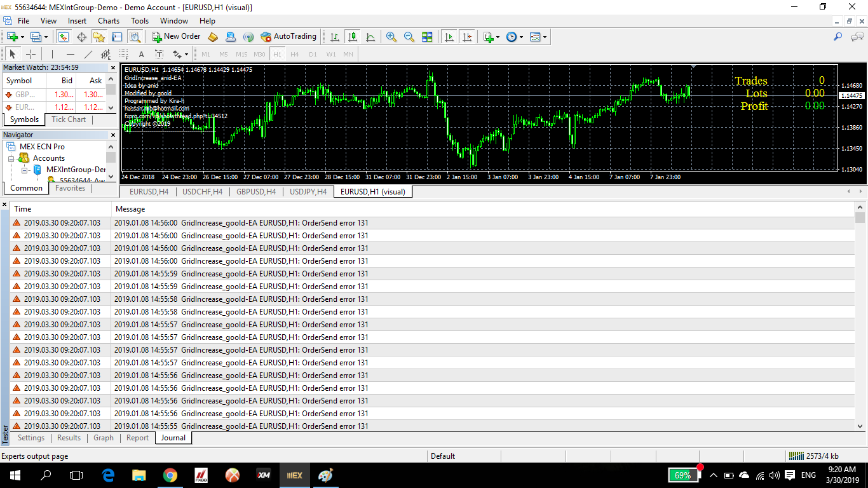
Task: Switch to the Results tester tab
Action: tap(69, 438)
